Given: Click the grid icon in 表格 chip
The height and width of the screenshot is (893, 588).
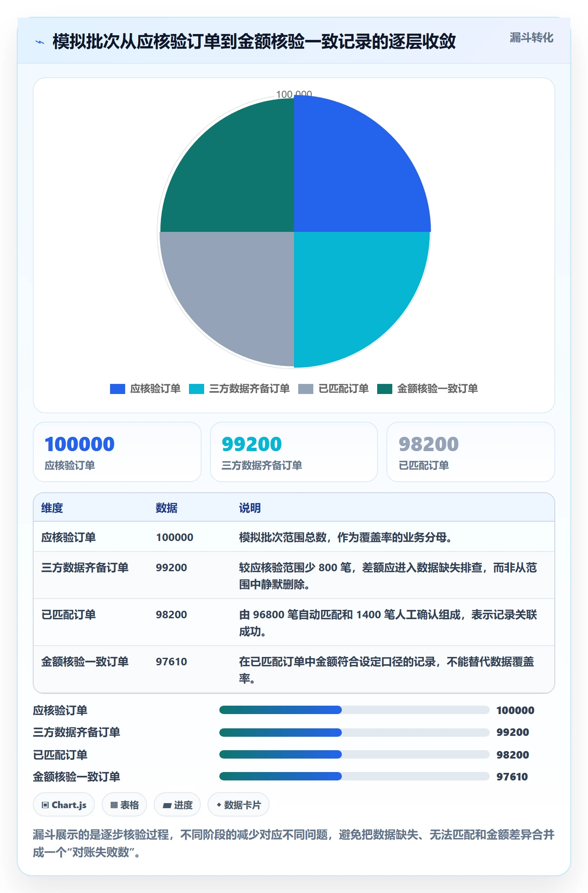Looking at the screenshot, I should point(114,805).
